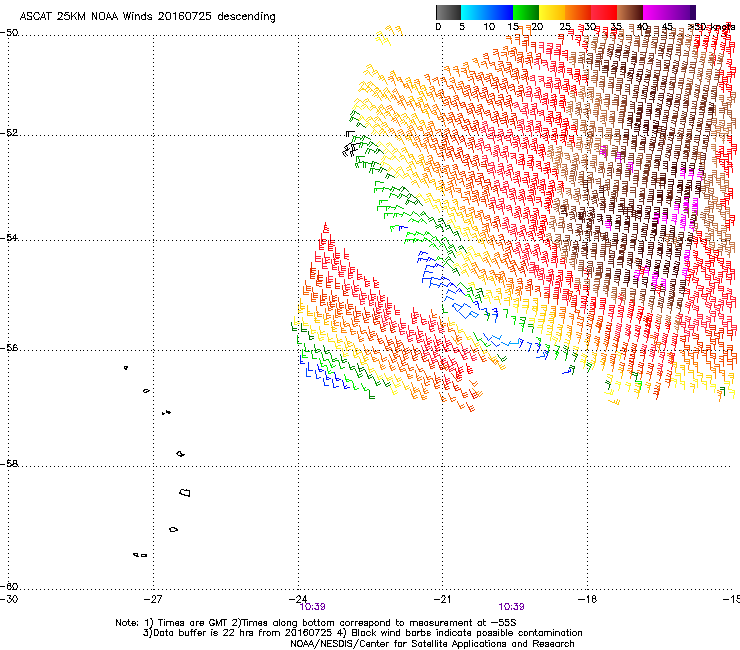The width and height of the screenshot is (740, 650).
Task: Select the yellow 20-25 knot legend segment
Action: point(552,12)
